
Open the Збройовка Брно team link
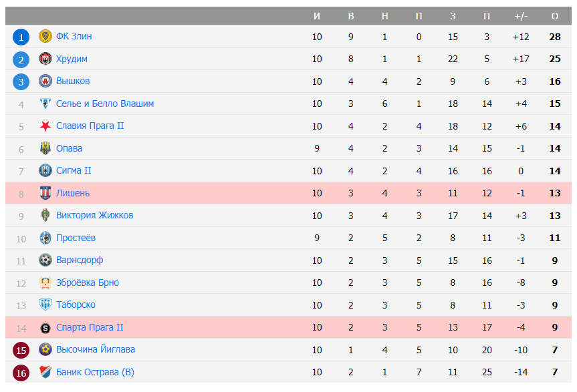[x=88, y=282]
